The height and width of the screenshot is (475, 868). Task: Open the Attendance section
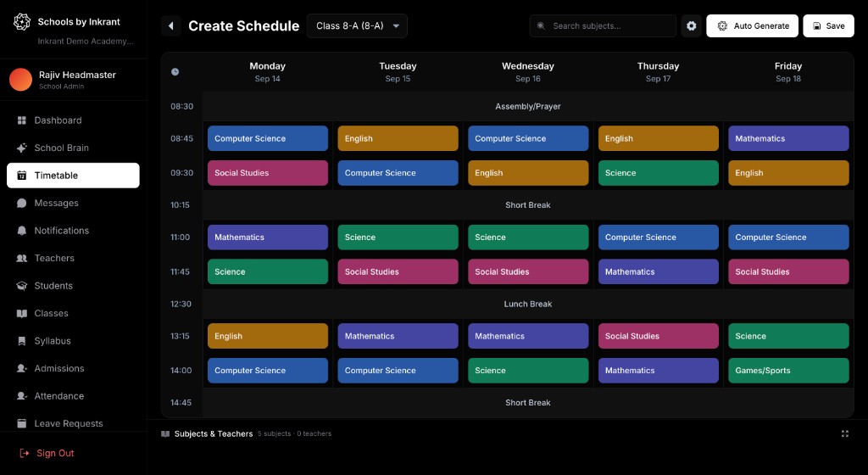tap(73, 396)
